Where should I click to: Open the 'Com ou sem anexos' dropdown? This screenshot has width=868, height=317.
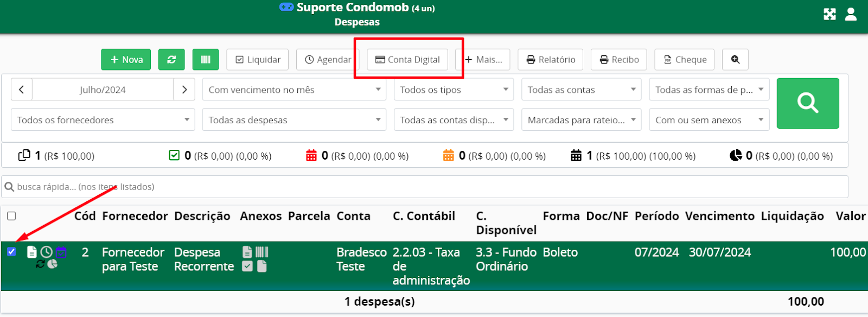pyautogui.click(x=709, y=120)
